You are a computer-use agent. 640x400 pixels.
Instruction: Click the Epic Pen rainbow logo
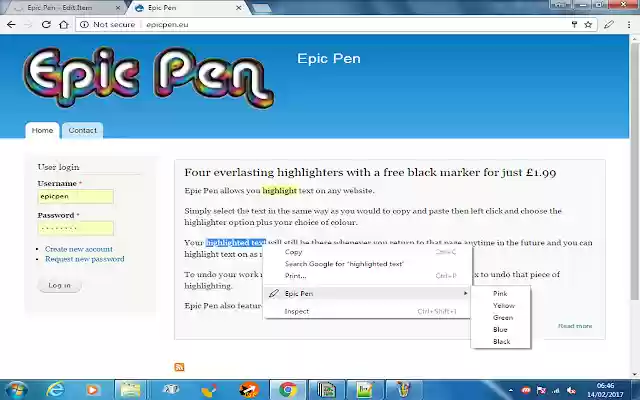point(148,77)
